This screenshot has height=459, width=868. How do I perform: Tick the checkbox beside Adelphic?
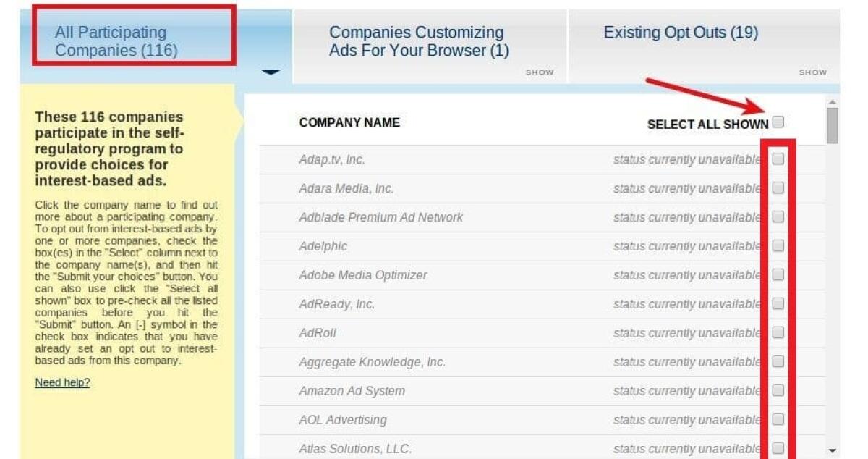point(778,245)
